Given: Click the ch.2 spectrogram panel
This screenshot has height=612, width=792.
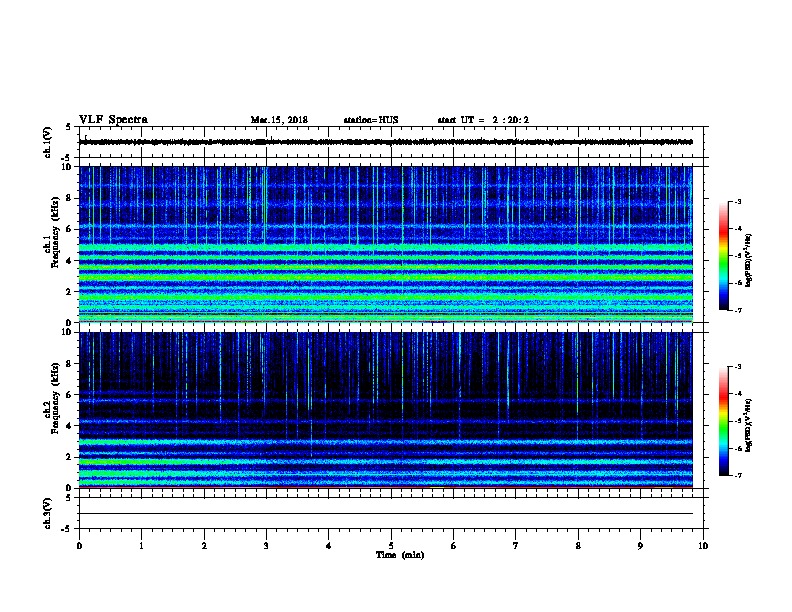Looking at the screenshot, I should click(x=386, y=410).
